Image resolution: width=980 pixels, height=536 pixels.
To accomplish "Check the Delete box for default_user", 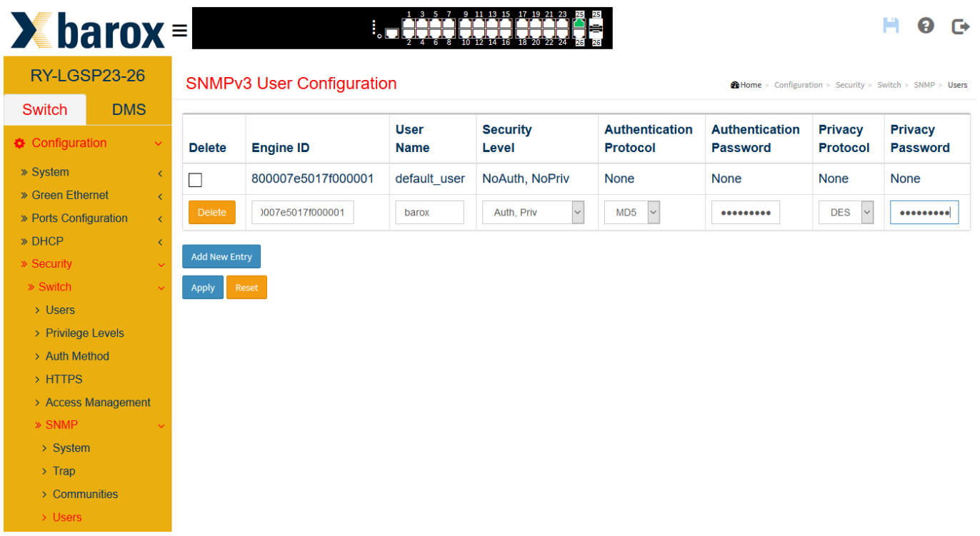I will 195,180.
